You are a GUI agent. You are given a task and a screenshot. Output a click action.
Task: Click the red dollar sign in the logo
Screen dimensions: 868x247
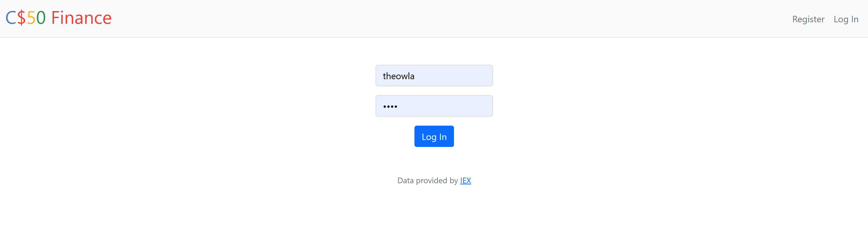point(21,18)
